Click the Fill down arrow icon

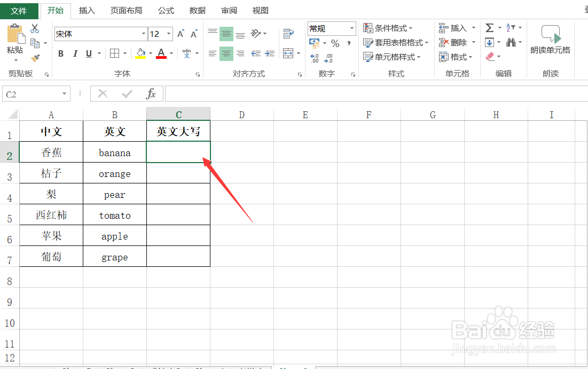click(x=489, y=42)
